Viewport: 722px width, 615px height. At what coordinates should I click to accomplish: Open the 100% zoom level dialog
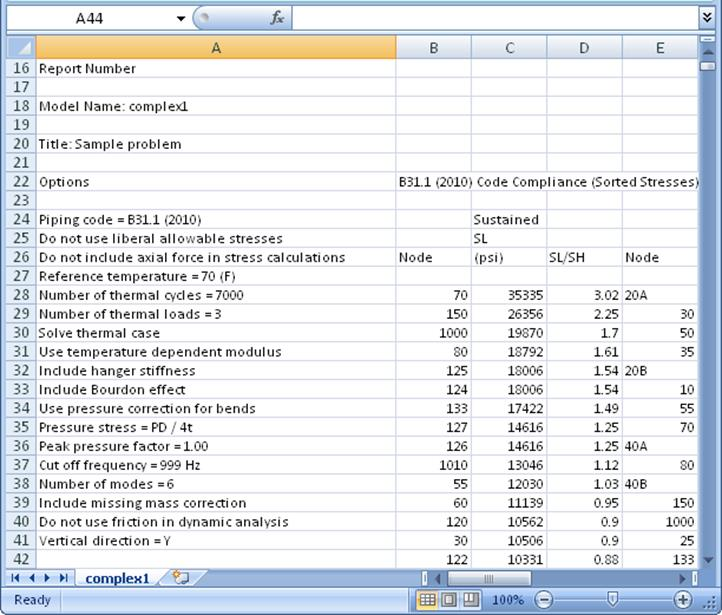tap(507, 600)
